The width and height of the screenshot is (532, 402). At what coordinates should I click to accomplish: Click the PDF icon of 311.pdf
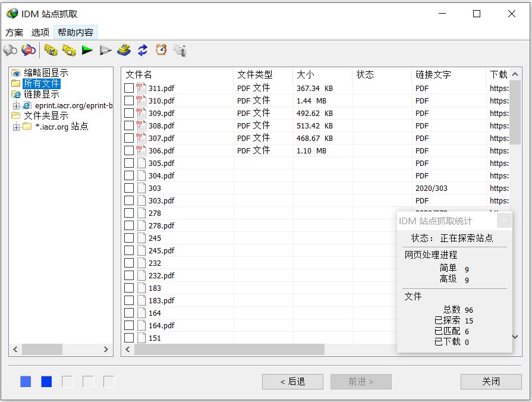point(141,88)
